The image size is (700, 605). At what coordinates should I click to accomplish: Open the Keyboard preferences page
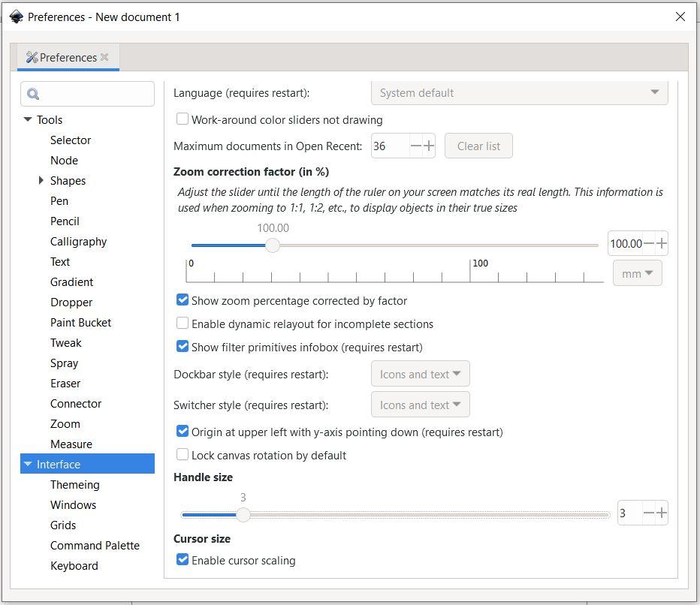point(74,566)
